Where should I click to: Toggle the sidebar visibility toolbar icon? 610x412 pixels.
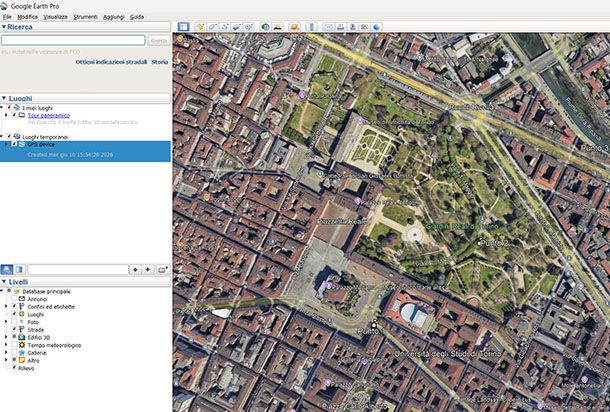coord(183,26)
